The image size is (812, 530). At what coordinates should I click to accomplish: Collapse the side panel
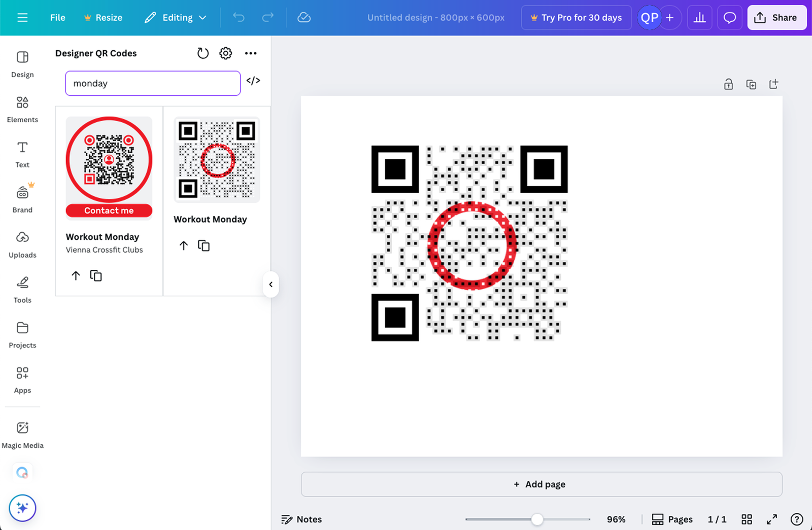(x=270, y=285)
